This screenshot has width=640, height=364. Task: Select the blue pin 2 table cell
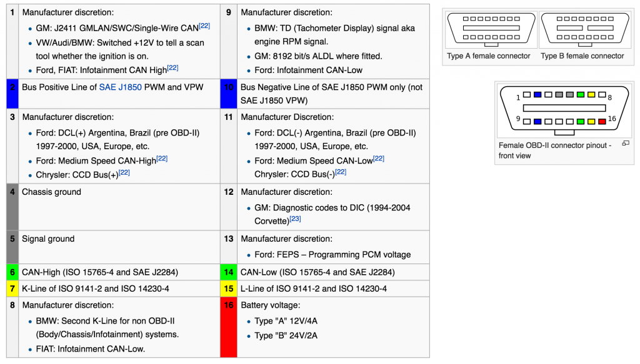(x=11, y=94)
